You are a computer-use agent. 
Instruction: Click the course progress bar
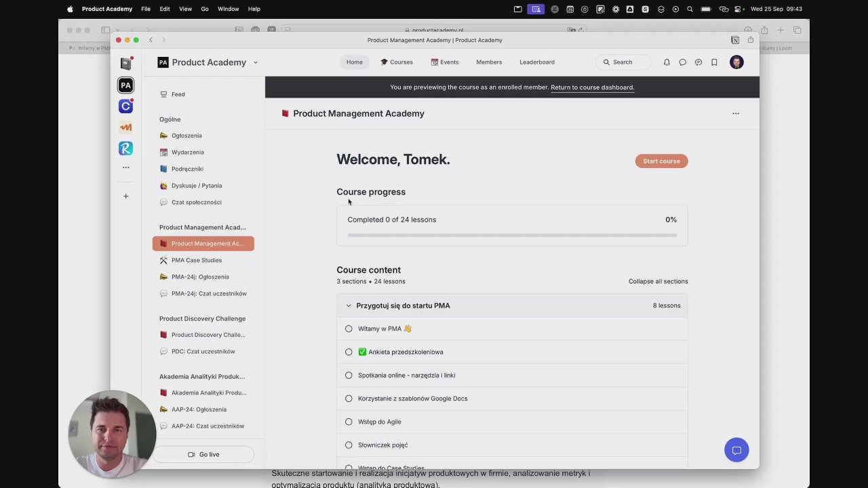point(512,235)
